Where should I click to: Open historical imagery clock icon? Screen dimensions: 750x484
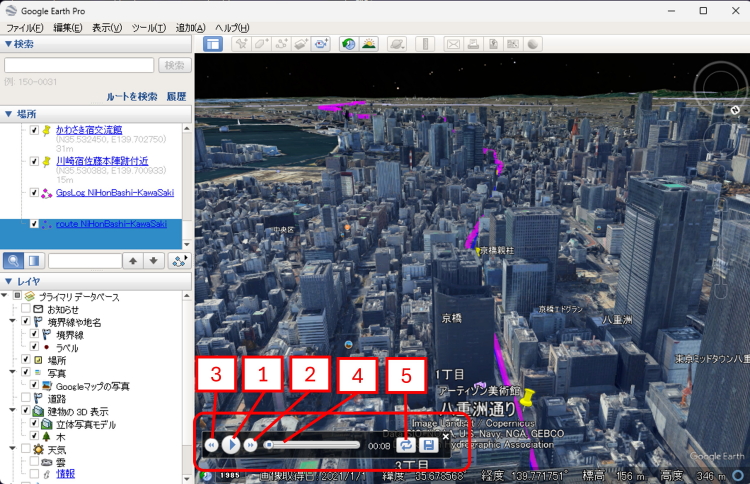[347, 44]
